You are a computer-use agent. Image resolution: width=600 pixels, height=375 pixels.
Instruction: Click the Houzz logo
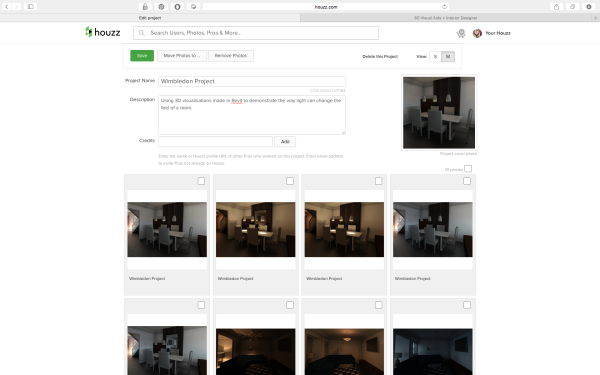(103, 33)
